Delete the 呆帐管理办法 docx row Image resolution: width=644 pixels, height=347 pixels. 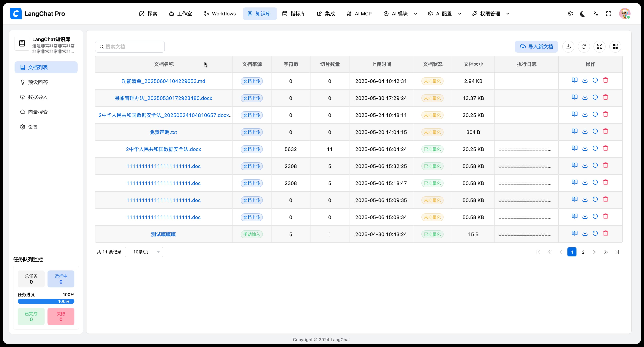click(606, 97)
